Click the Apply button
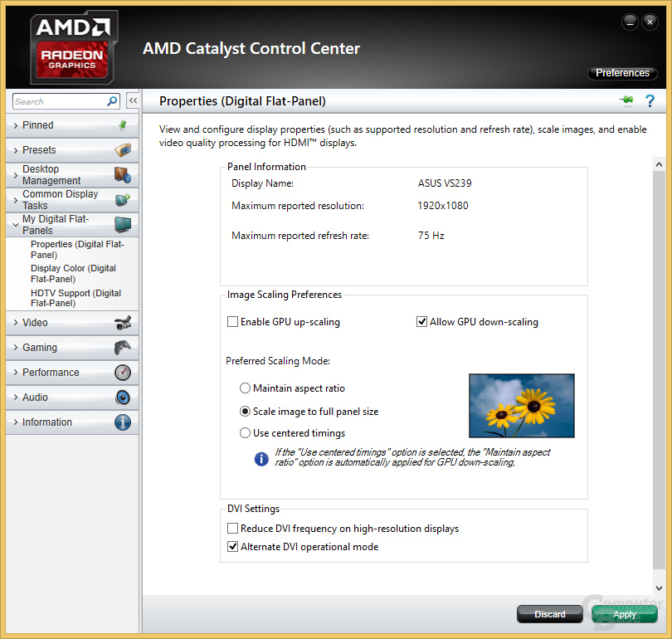Viewport: 672px width, 639px height. coord(624,614)
